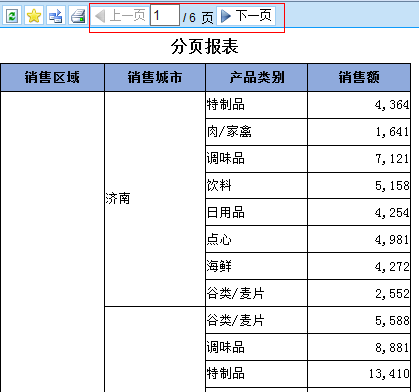The image size is (419, 392).
Task: Click the printer icon
Action: pos(78,15)
